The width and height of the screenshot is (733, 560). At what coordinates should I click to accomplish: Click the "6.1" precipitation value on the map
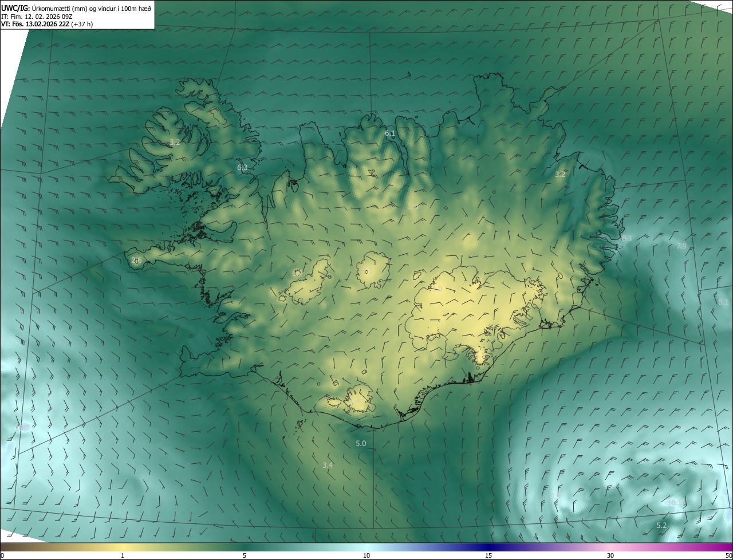tap(390, 133)
